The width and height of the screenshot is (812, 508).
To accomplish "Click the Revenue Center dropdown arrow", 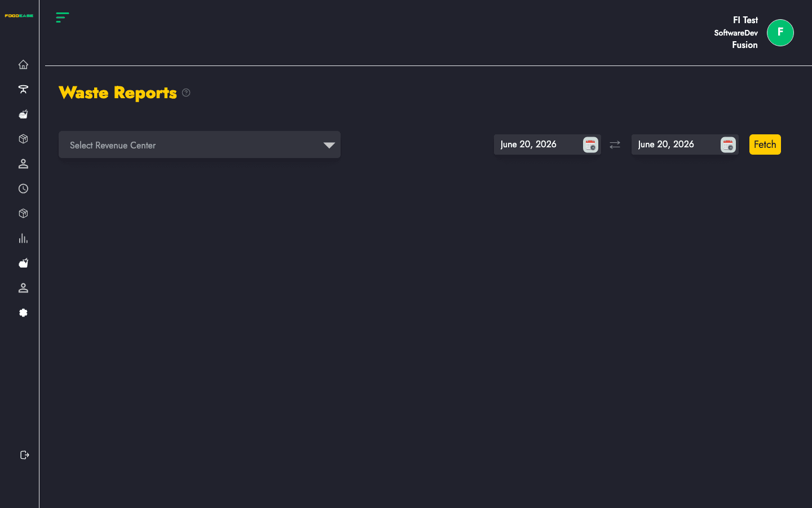I will 329,145.
